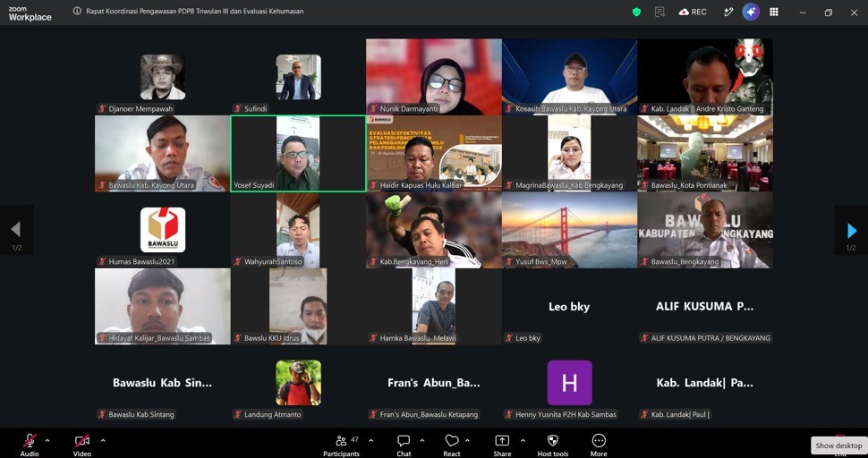Start camera with the Video button
The width and height of the screenshot is (868, 458).
pyautogui.click(x=82, y=445)
